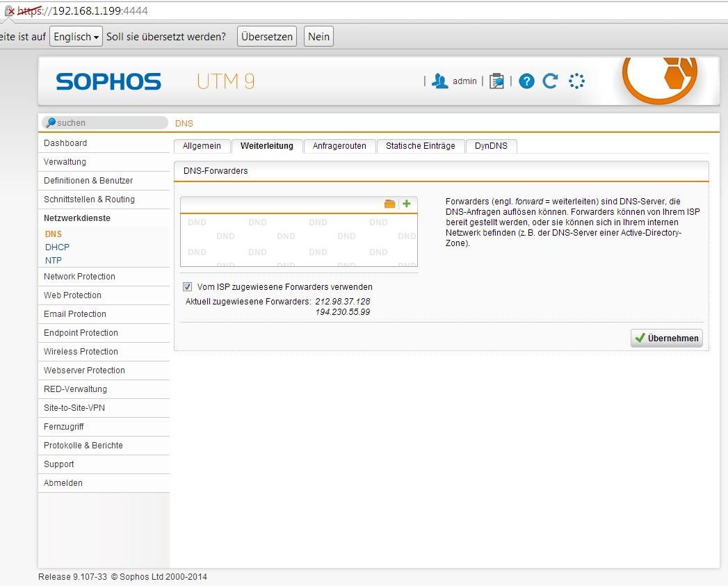Image resolution: width=728 pixels, height=586 pixels.
Task: Click the Übernehmen apply button
Action: pos(667,338)
